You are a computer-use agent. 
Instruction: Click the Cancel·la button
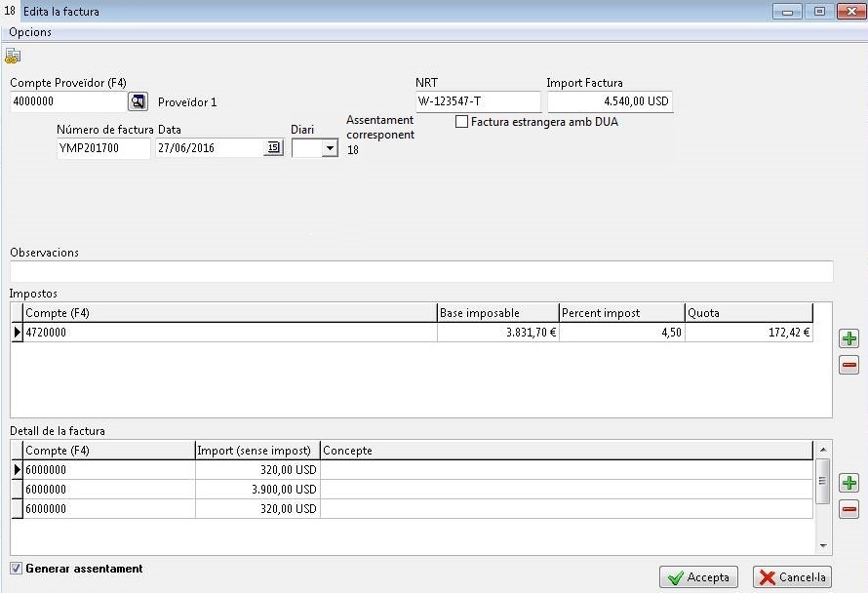(792, 577)
